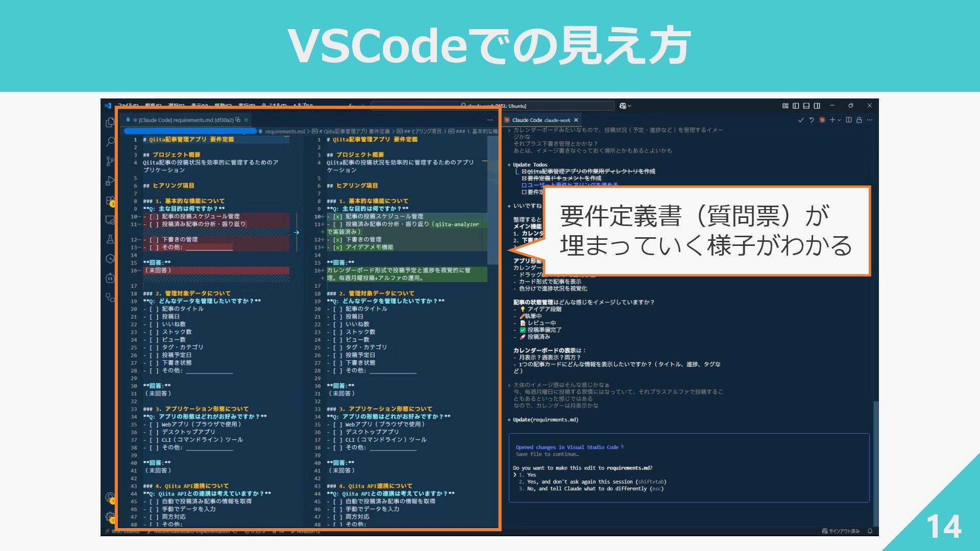
Task: Open Customize Layout in title bar
Action: pos(785,106)
